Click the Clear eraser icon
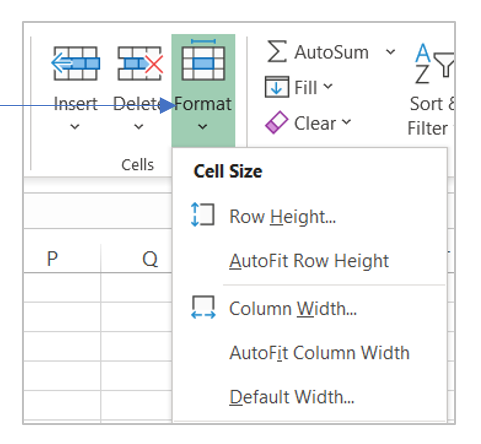This screenshot has height=444, width=481. click(276, 122)
